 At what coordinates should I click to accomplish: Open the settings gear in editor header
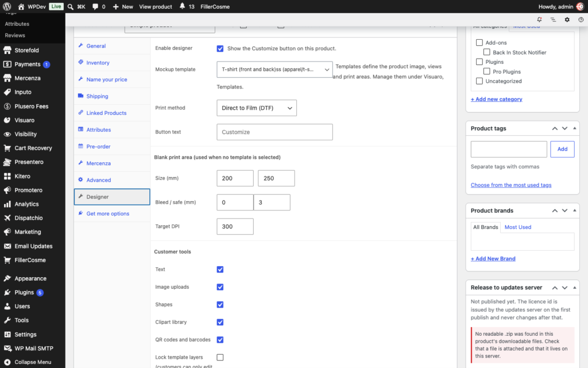pyautogui.click(x=567, y=20)
